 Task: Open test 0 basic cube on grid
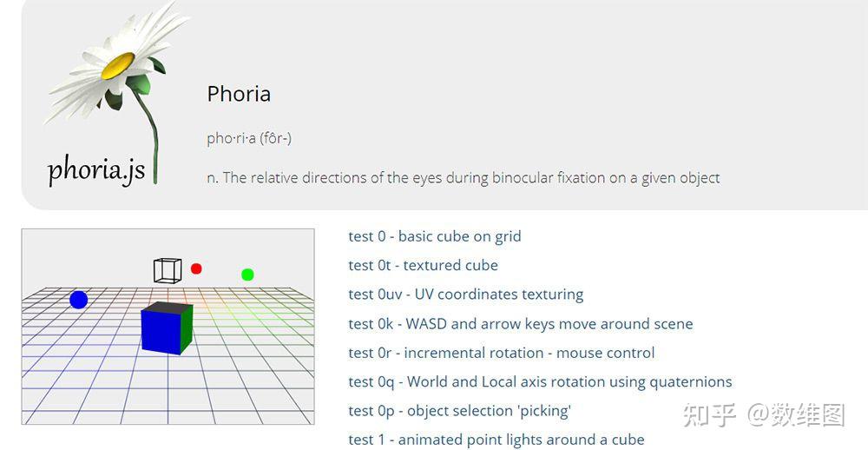pyautogui.click(x=435, y=236)
